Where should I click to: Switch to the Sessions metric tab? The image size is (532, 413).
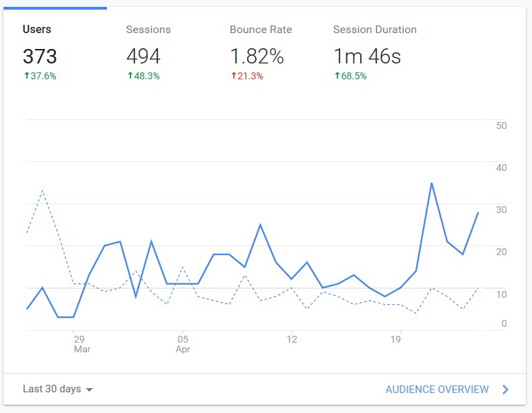pyautogui.click(x=148, y=30)
